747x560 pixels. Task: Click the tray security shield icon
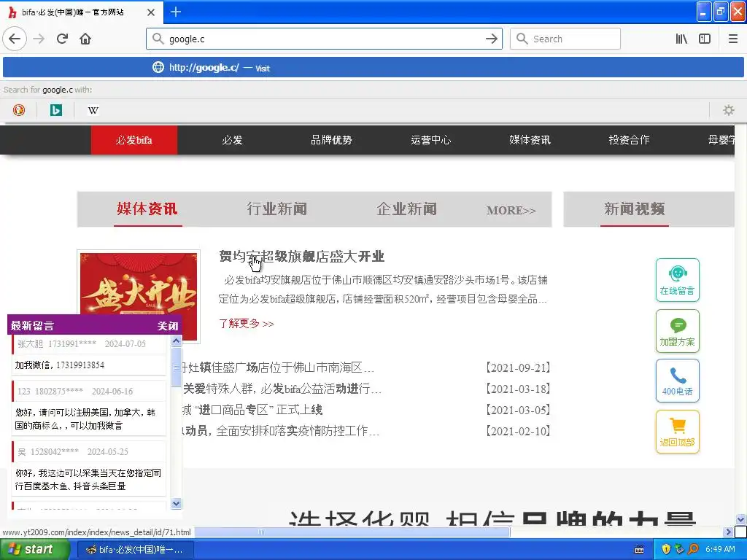pyautogui.click(x=666, y=549)
